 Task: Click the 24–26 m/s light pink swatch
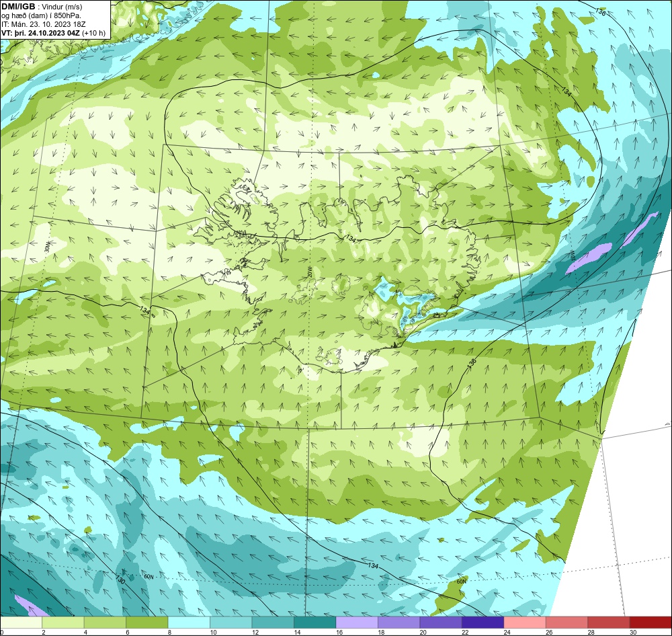coord(525,623)
